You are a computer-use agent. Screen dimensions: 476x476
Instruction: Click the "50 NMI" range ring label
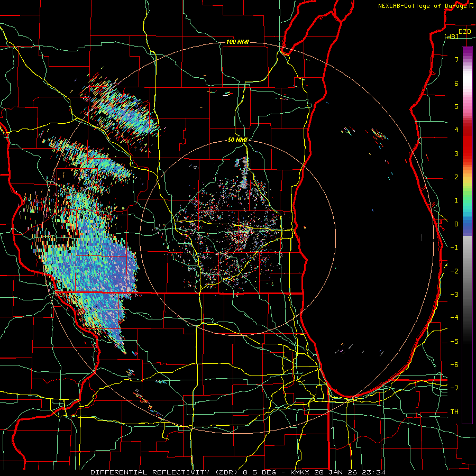(x=237, y=140)
